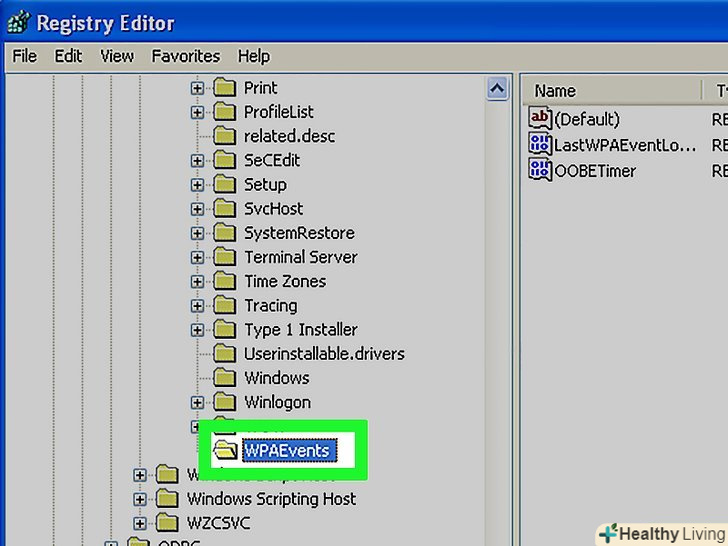
Task: Select the Time Zones key label
Action: point(285,281)
